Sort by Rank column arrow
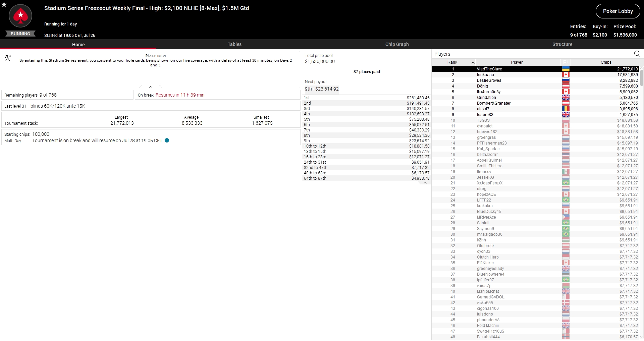Viewport: 644px width, 341px height. coord(473,62)
